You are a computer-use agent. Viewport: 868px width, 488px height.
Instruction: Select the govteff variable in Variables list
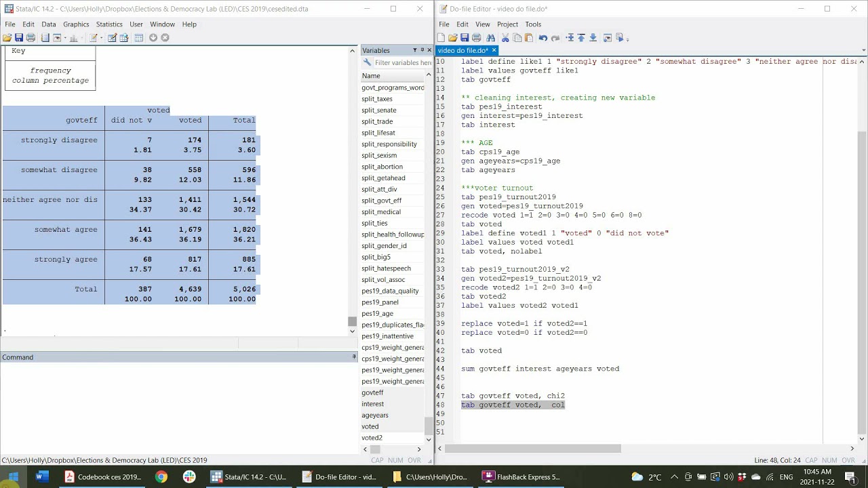point(372,392)
